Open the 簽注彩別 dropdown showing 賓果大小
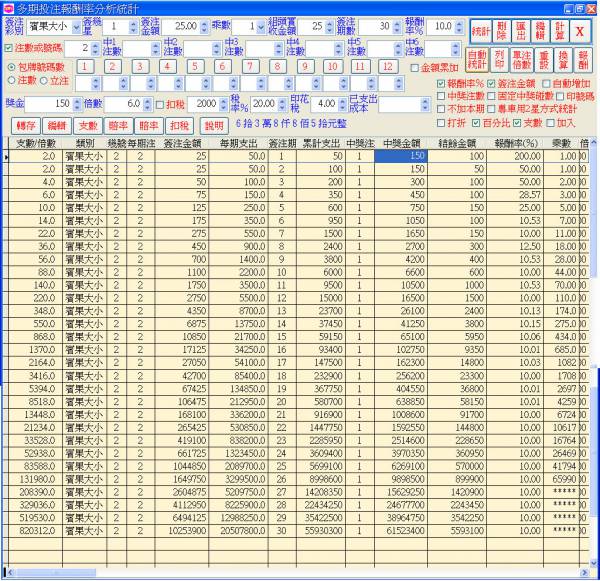 pos(76,27)
